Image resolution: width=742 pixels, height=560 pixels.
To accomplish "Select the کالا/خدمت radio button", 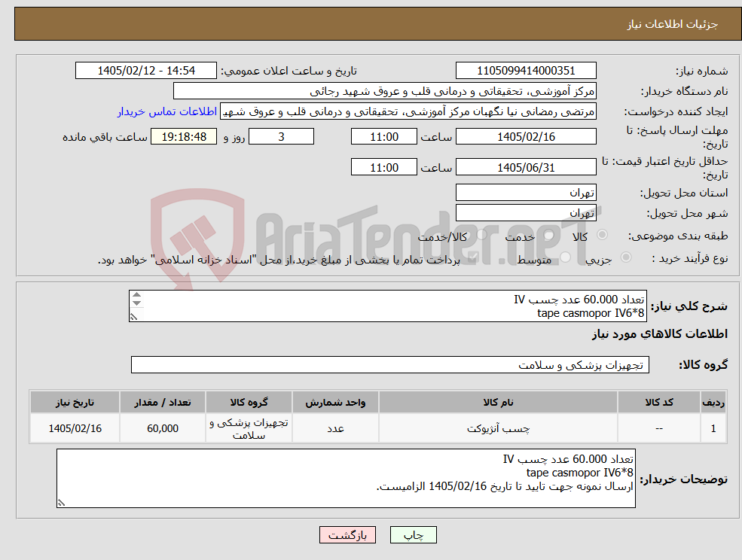I will (x=481, y=235).
